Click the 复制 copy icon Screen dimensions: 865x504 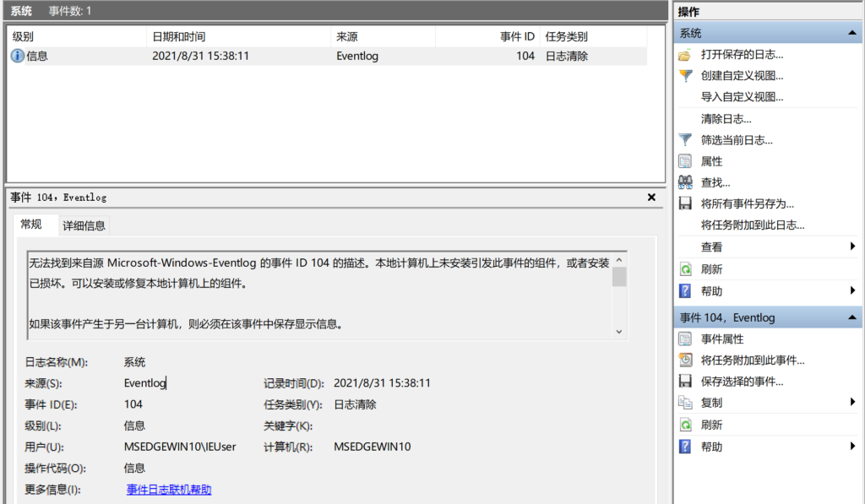tap(684, 403)
